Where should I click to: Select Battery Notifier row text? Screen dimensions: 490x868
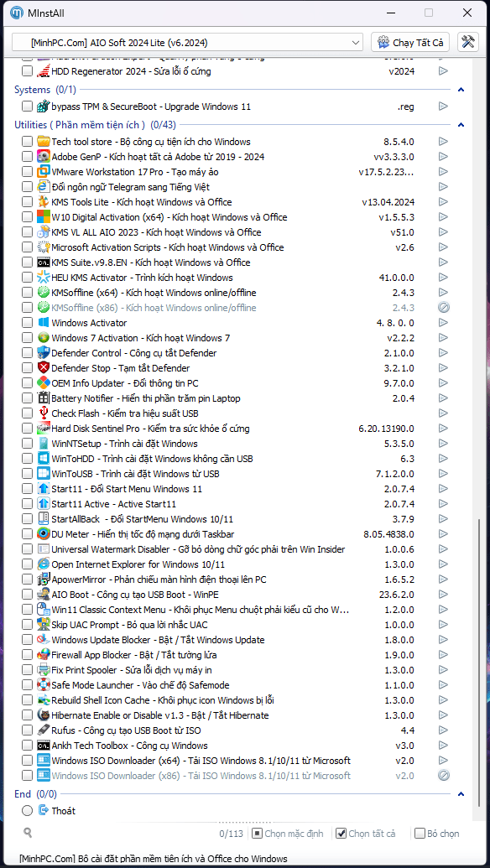[x=146, y=398]
